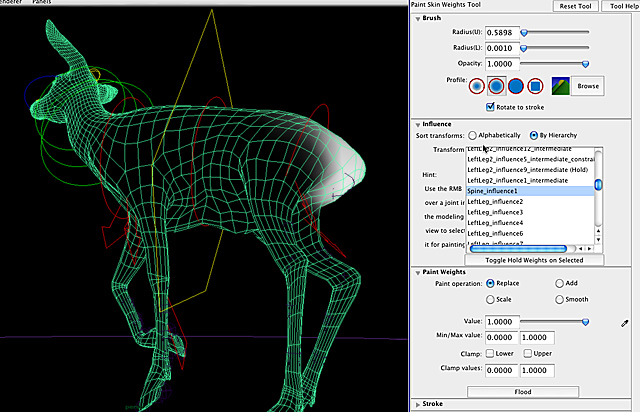Click the Radius(U) input field
Viewport: 640px width, 412px height.
coord(502,33)
